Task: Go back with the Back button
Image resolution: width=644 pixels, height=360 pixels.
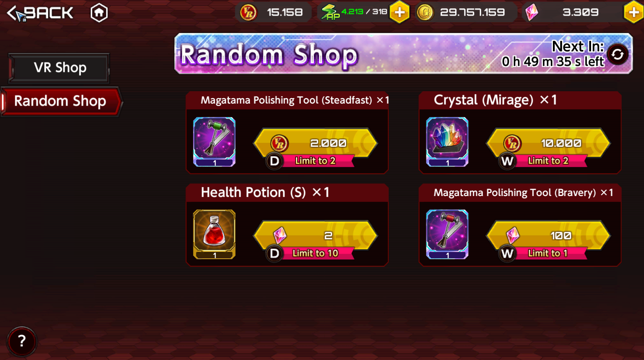Action: pyautogui.click(x=40, y=13)
